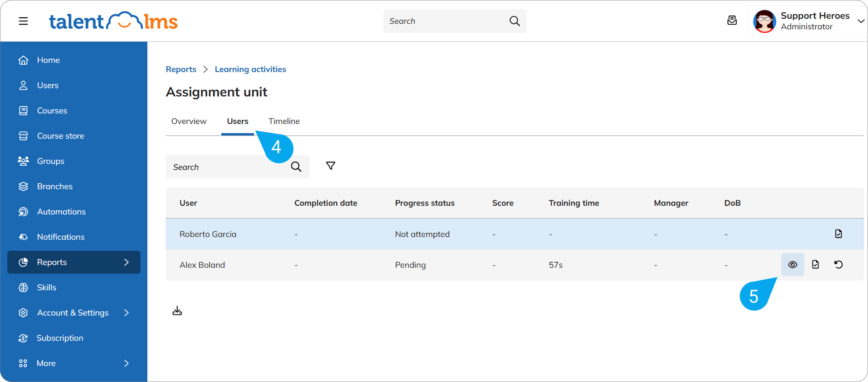Sort by Completion date column header

click(x=326, y=203)
